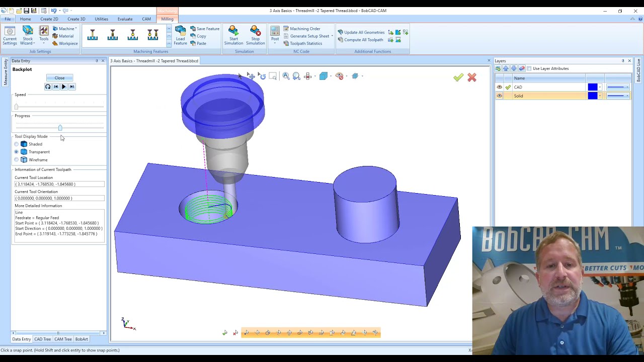
Task: Pin the Data Entry panel
Action: 97,61
